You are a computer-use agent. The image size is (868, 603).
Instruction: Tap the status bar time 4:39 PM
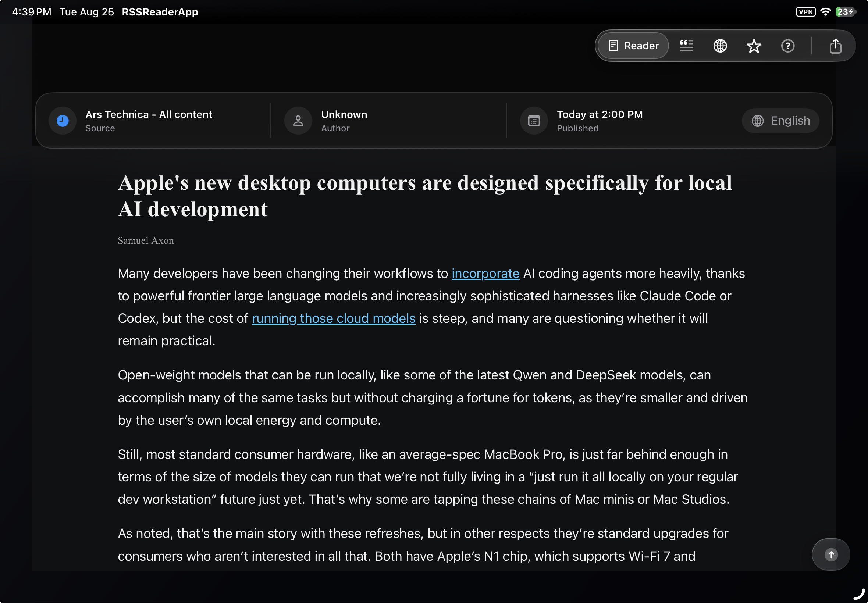[x=32, y=12]
